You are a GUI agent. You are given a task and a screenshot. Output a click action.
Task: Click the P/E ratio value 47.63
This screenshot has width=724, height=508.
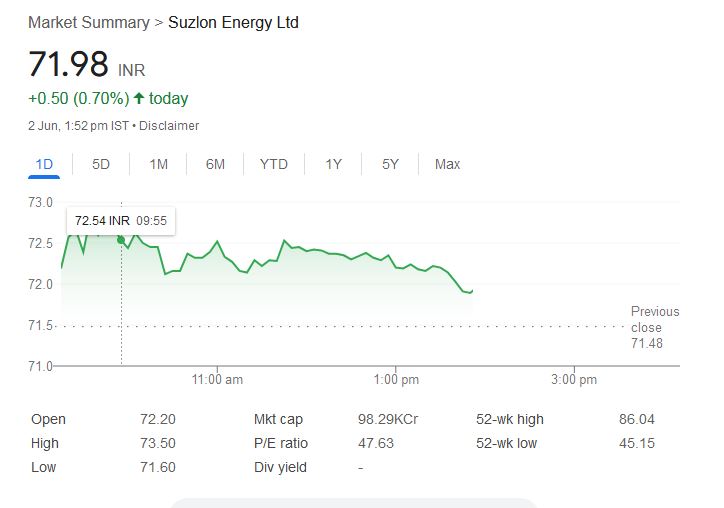(x=376, y=443)
